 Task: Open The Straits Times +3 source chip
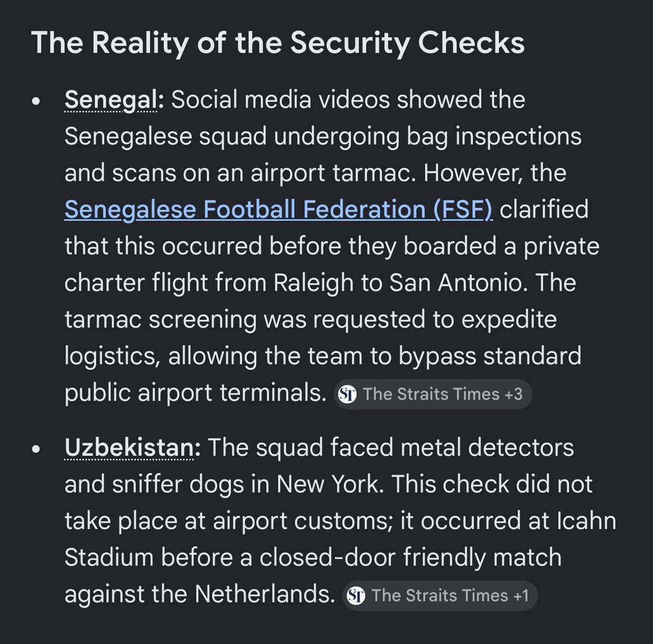tap(433, 394)
